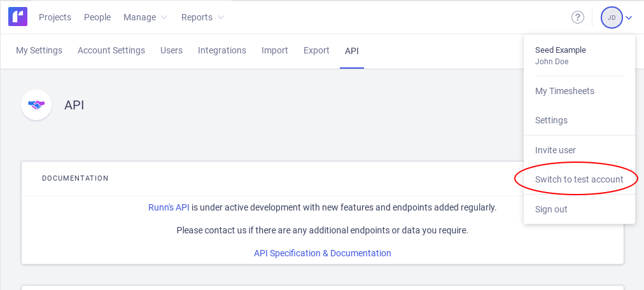Screen dimensions: 644x290
Task: Click the API handshake icon
Action: point(36,105)
